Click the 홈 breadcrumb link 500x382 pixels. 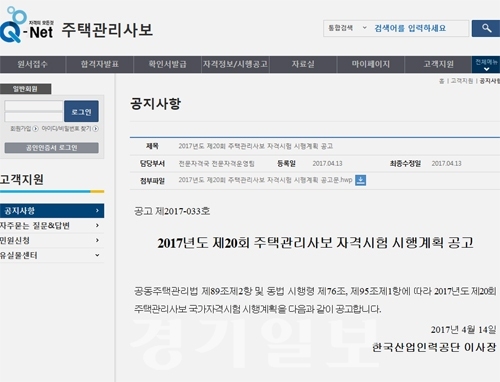click(x=442, y=81)
